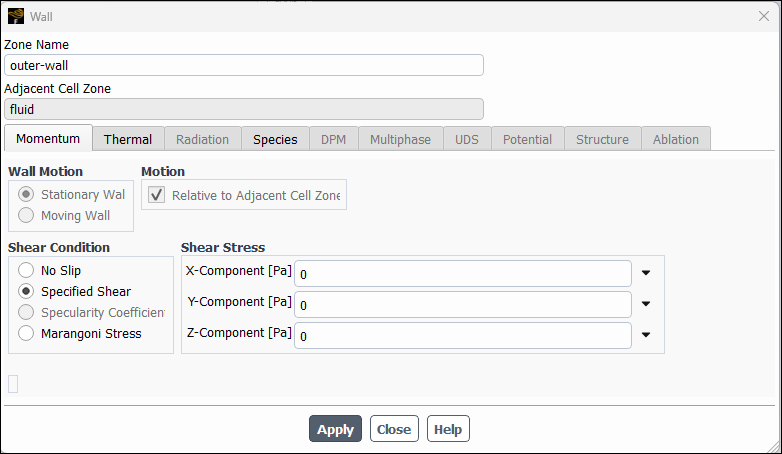Open the Z-Component shear stress dropdown arrow
782x454 pixels.
[x=646, y=336]
